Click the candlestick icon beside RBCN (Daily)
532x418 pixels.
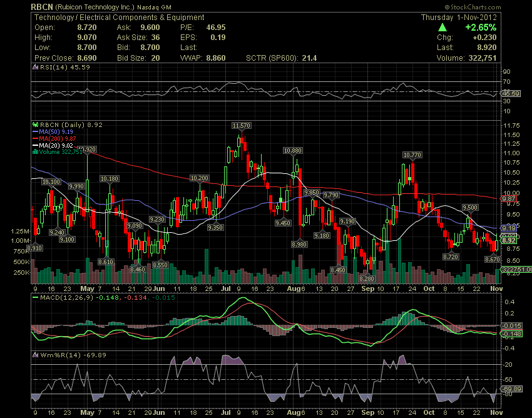tap(35, 125)
